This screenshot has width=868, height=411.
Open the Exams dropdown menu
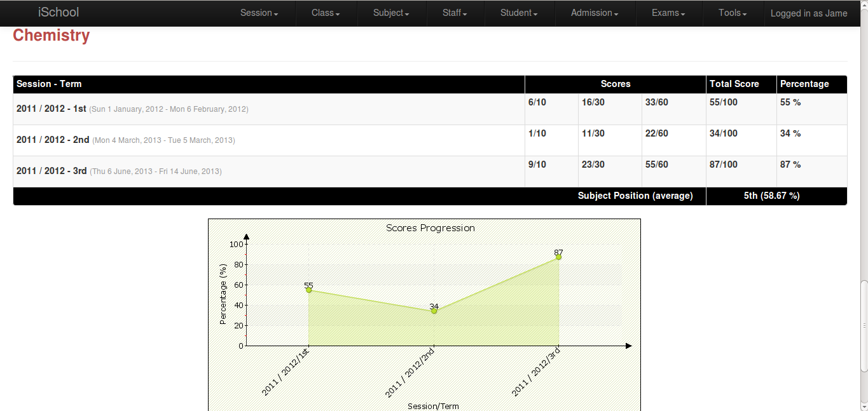pos(668,13)
